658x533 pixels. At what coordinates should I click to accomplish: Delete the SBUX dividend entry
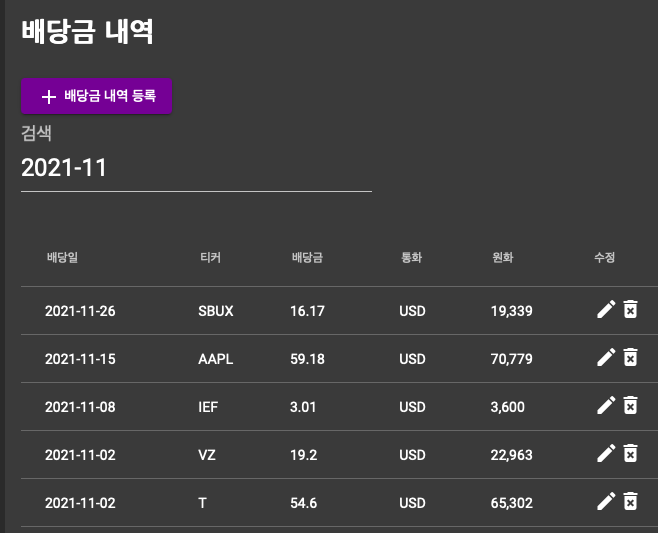point(630,309)
